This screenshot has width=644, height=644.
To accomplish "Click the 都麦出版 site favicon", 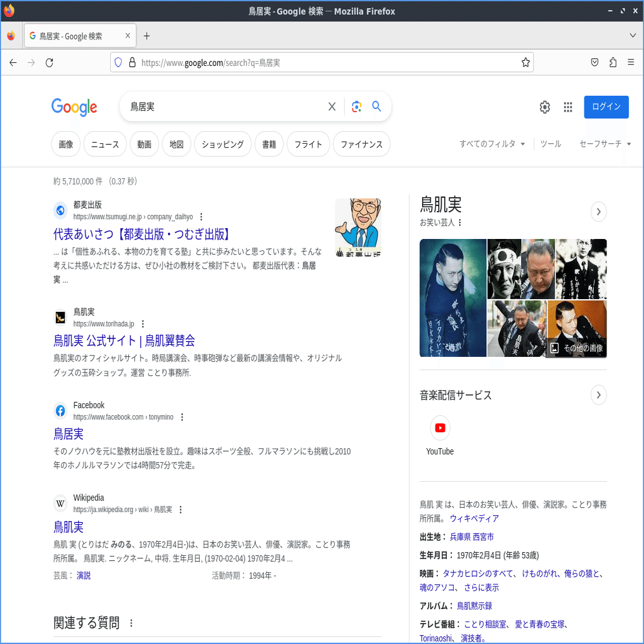I will [60, 210].
